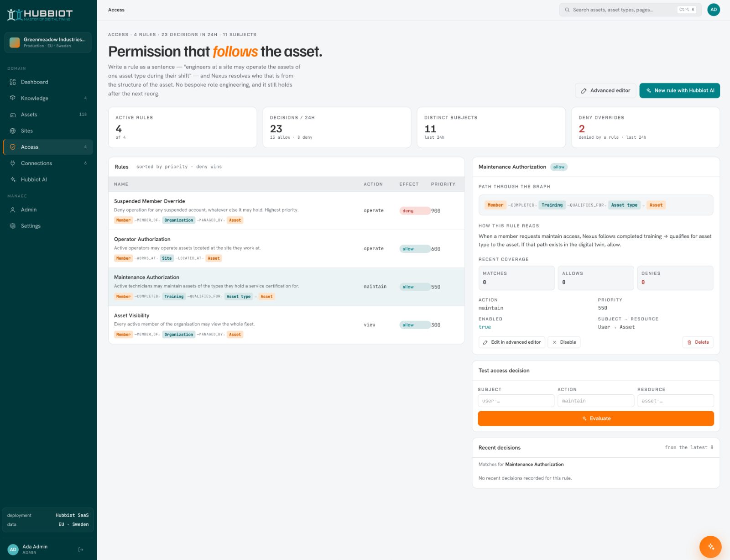The height and width of the screenshot is (560, 730).
Task: Click the Knowledge sidebar icon
Action: [13, 98]
